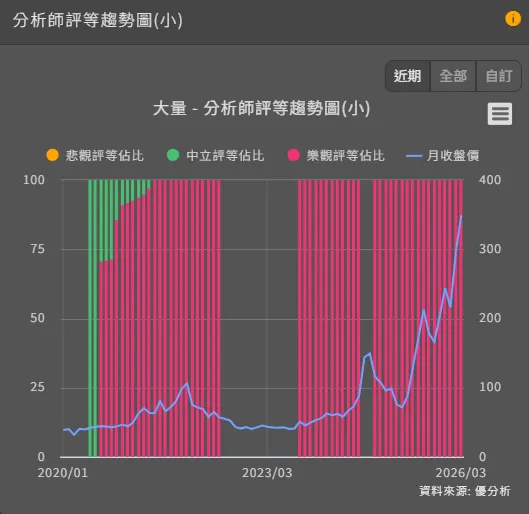Viewport: 529px width, 514px height.
Task: Click left axis value 25
Action: point(37,387)
